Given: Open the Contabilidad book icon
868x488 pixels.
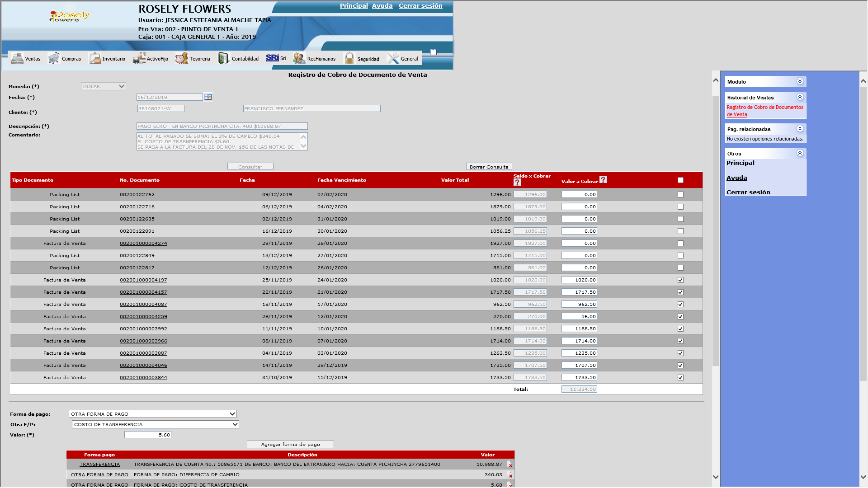Looking at the screenshot, I should point(223,58).
